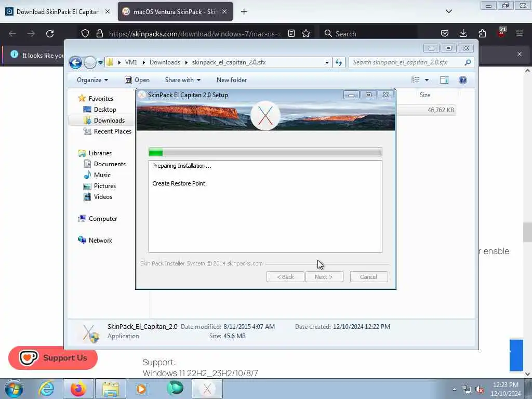The height and width of the screenshot is (399, 532).
Task: Open more view options dropdown arrow
Action: point(427,80)
